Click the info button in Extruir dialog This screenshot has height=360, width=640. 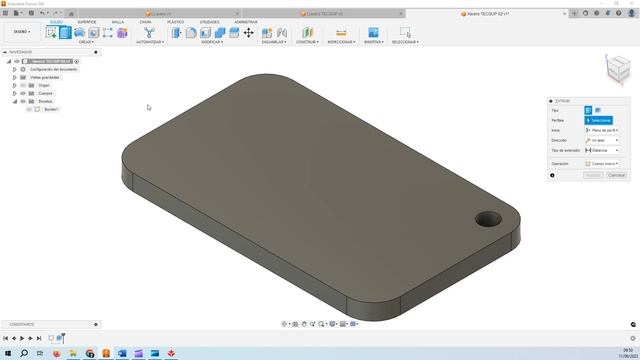click(552, 176)
